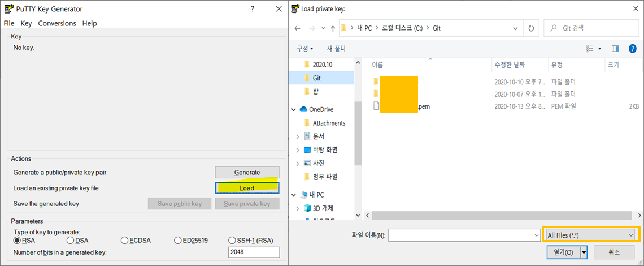Collapse the OneDrive tree node
This screenshot has width=644, height=266.
(294, 110)
